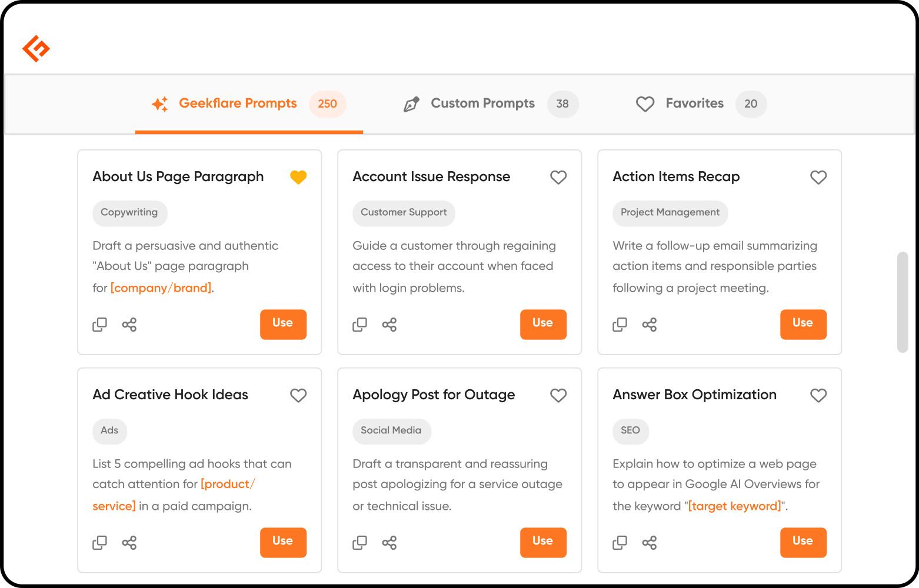The image size is (919, 588).
Task: Toggle favorite heart on Ad Creative Hook Ideas
Action: 298,395
